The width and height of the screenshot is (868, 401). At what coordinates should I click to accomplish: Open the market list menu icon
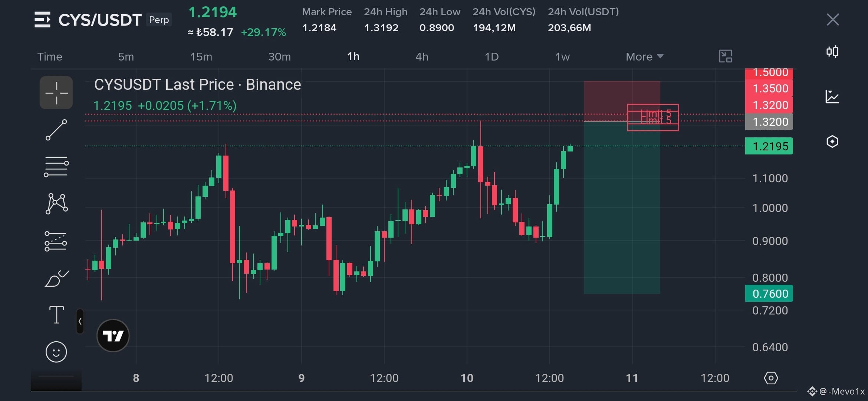42,19
